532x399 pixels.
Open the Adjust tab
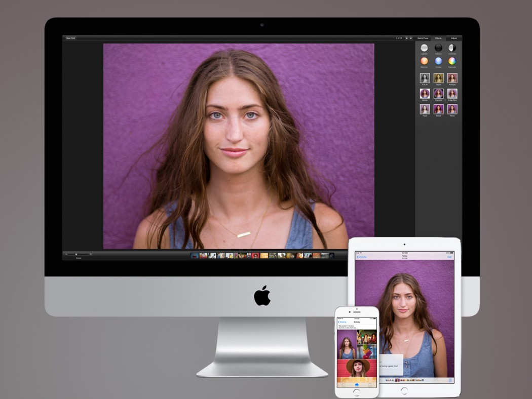click(x=453, y=38)
